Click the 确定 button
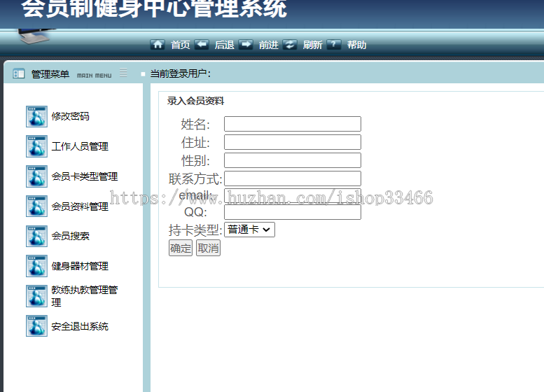Image resolution: width=544 pixels, height=392 pixels. point(181,248)
